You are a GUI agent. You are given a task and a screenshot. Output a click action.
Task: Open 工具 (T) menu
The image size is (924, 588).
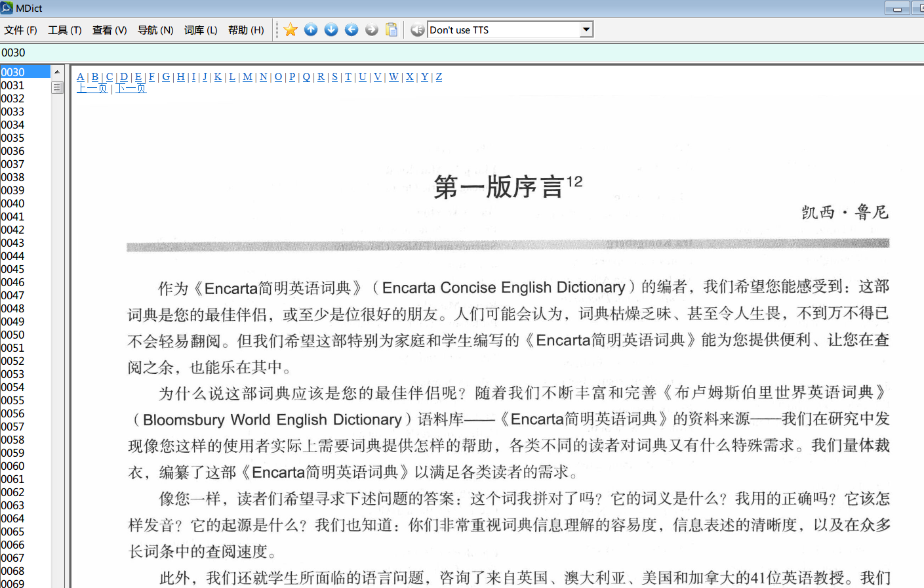coord(64,30)
